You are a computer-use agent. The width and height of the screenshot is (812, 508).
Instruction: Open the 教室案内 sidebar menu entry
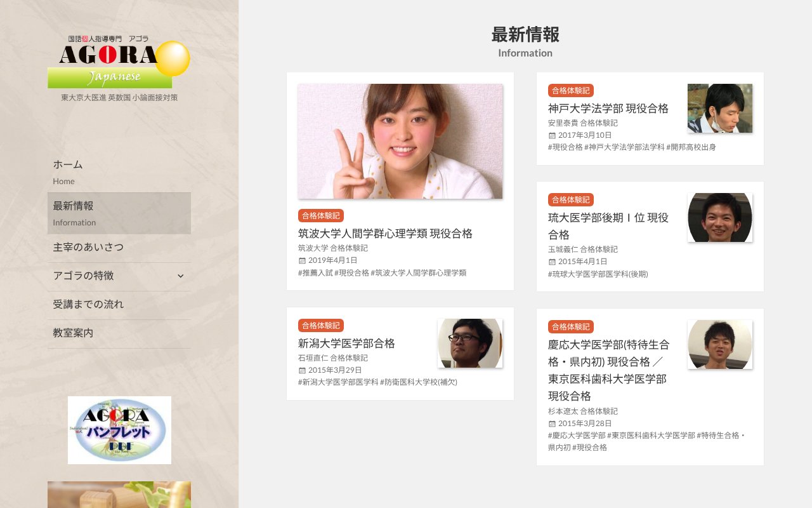pos(72,333)
